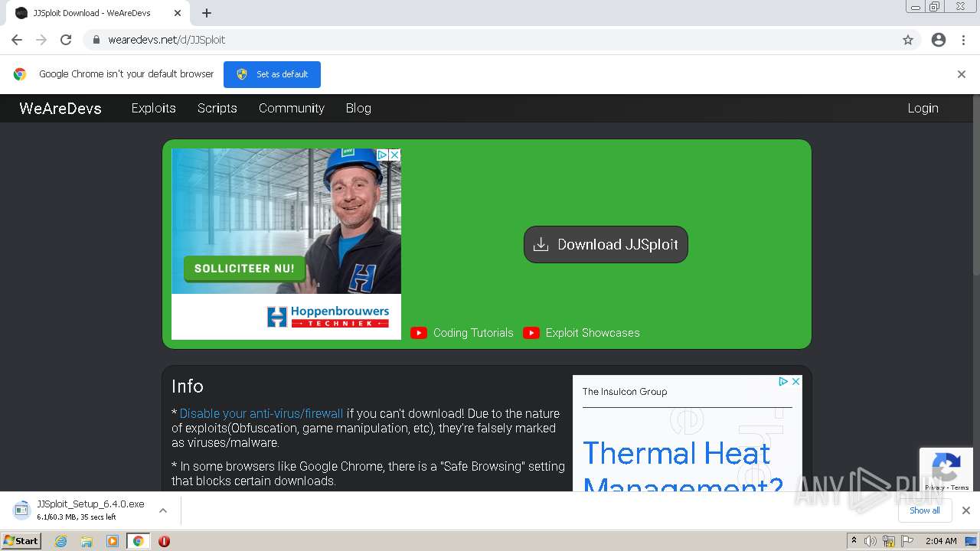Viewport: 980px width, 551px height.
Task: Click Thermal Heat Management ad headline
Action: [x=683, y=467]
